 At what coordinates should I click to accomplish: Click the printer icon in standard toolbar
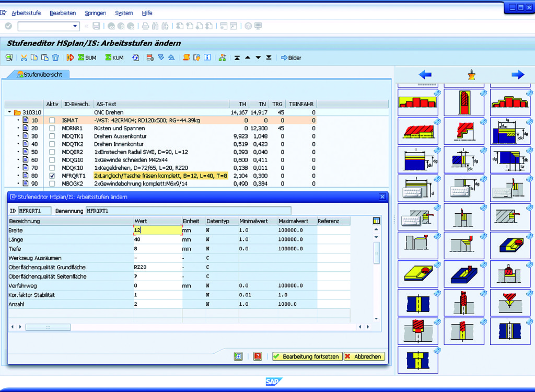pos(145,26)
